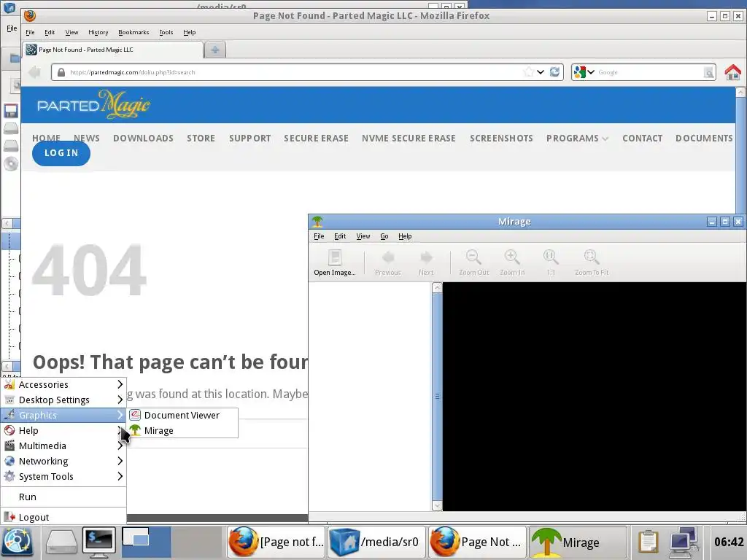The height and width of the screenshot is (560, 747).
Task: Open SECURE ERASE site link
Action: pyautogui.click(x=316, y=138)
